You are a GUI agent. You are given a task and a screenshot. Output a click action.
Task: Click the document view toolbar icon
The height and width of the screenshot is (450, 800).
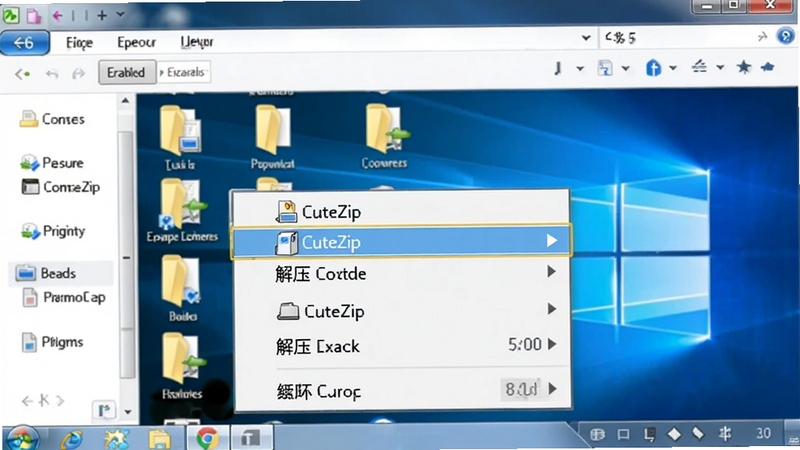(605, 68)
